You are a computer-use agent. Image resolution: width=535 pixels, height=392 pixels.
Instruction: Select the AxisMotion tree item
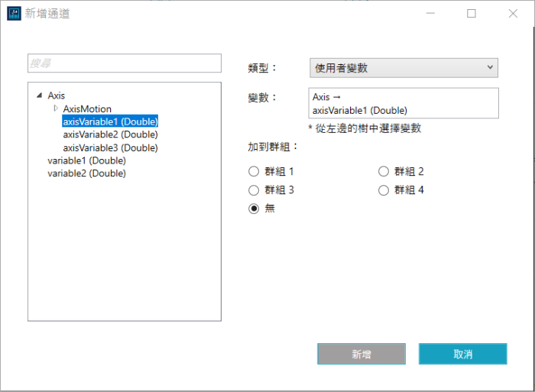click(87, 109)
